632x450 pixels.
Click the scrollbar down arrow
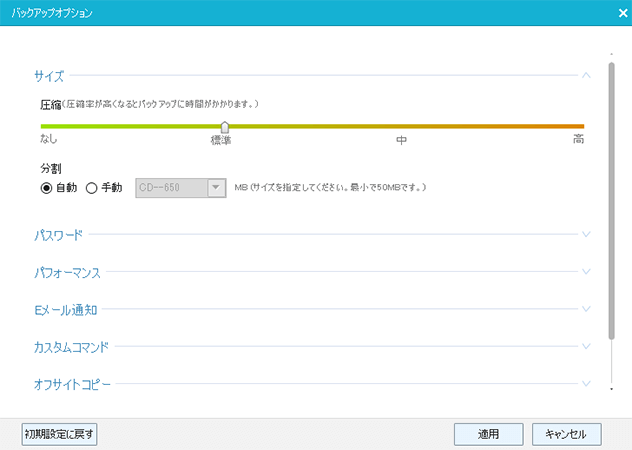click(611, 386)
